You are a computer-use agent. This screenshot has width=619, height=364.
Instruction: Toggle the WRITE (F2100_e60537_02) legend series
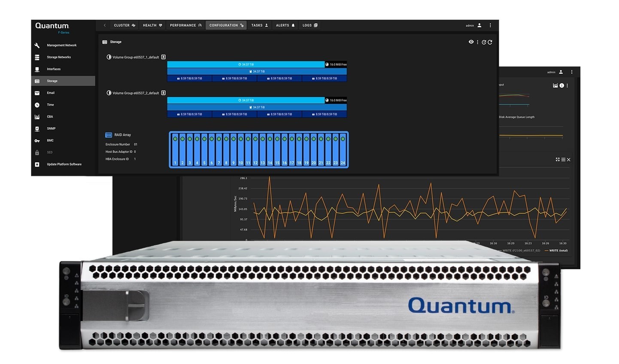521,251
